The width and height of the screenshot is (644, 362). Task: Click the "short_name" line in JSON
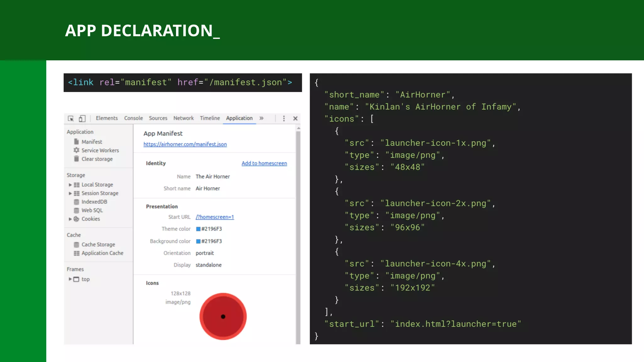point(389,95)
